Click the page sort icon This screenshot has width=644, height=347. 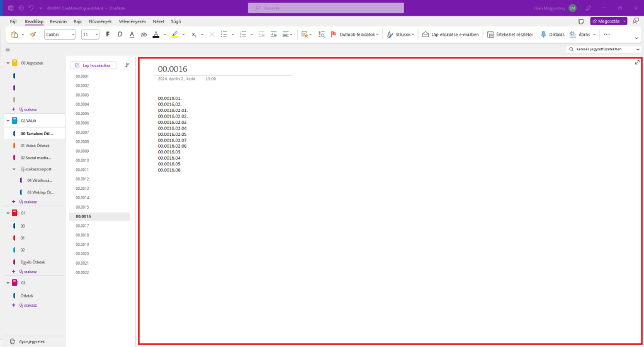(x=127, y=65)
